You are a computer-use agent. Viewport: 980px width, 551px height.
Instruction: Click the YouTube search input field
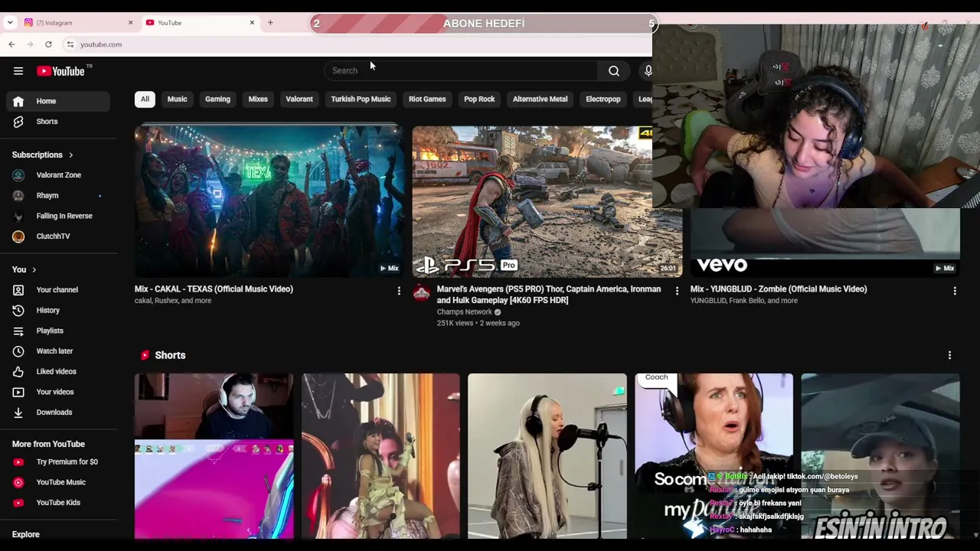click(x=461, y=71)
